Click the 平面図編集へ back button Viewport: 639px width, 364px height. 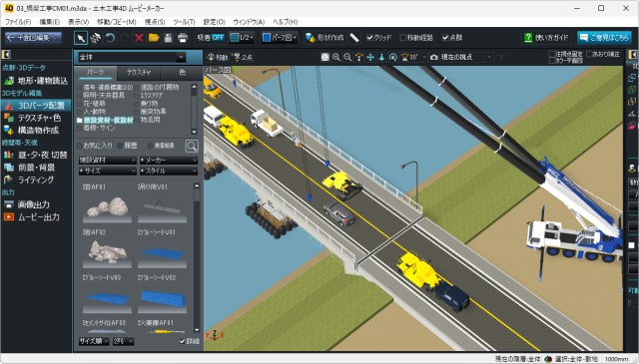[33, 38]
